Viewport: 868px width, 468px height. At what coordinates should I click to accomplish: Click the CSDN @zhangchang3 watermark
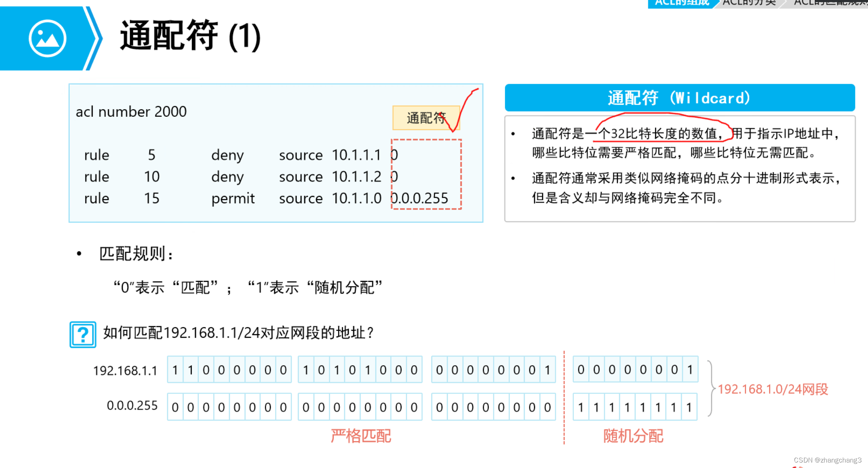tap(827, 460)
